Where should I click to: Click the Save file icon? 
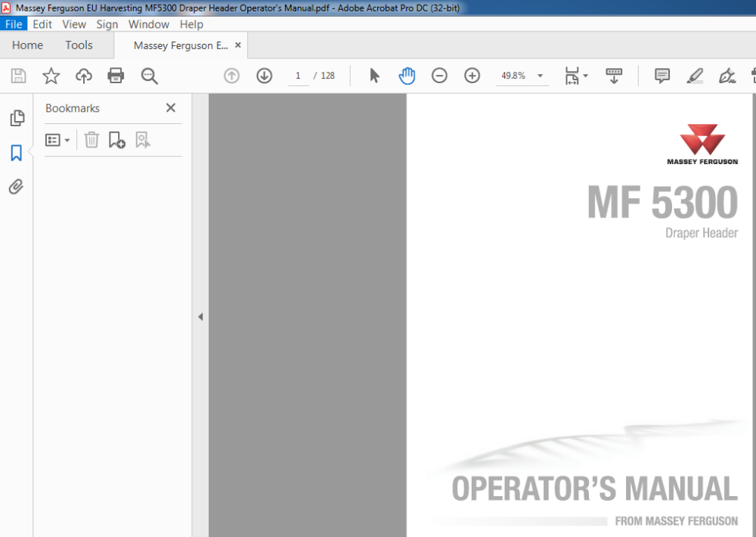tap(18, 76)
